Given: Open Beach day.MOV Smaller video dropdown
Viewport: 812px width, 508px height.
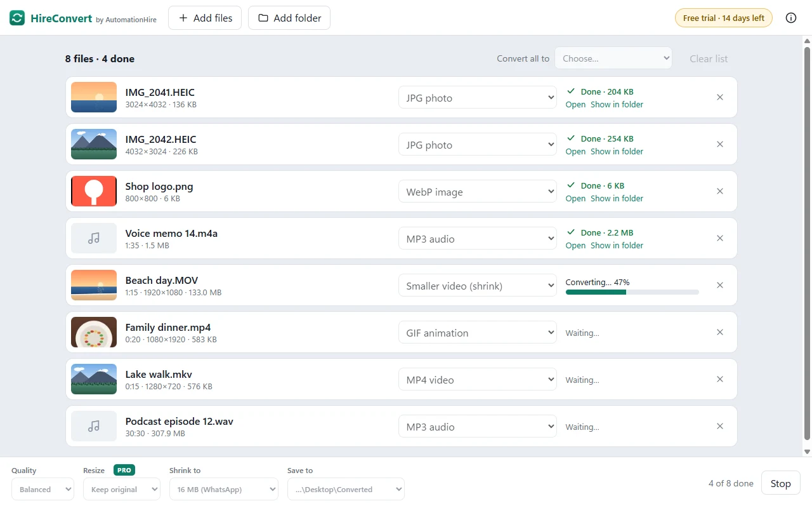Looking at the screenshot, I should tap(478, 286).
